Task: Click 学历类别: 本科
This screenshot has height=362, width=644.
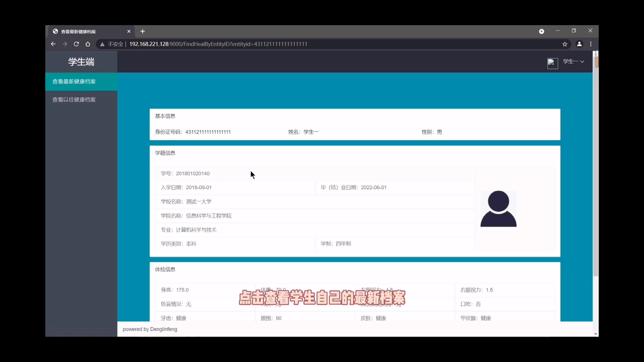Action: 178,244
